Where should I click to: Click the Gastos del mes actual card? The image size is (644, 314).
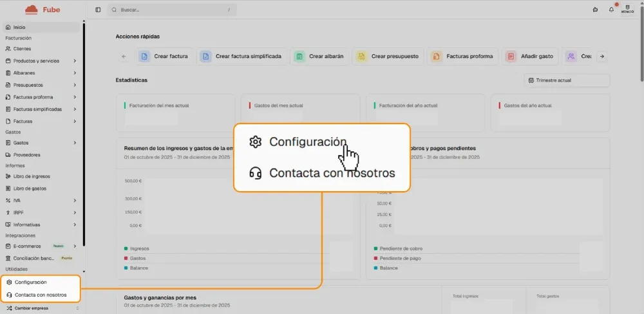[301, 113]
